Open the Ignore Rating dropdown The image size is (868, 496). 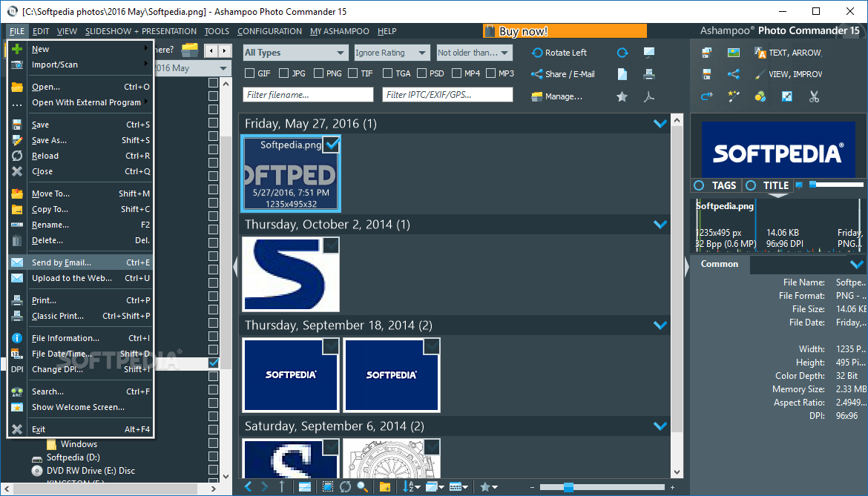(x=392, y=53)
